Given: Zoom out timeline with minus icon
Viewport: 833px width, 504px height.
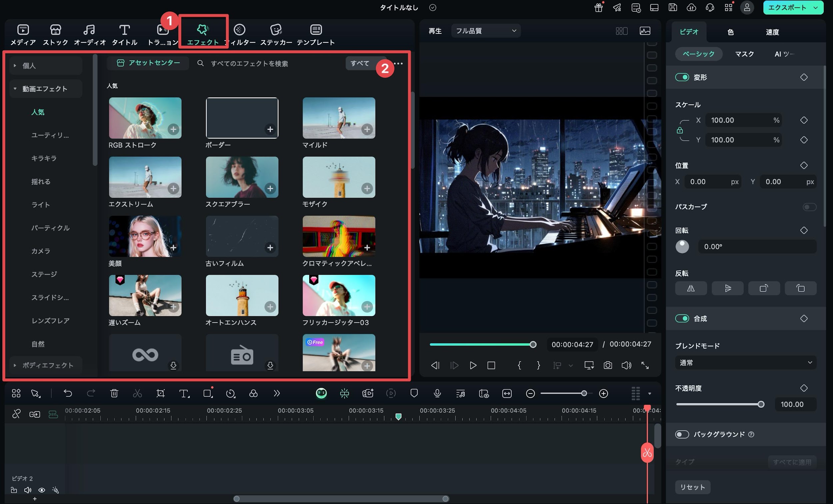Looking at the screenshot, I should click(x=530, y=393).
